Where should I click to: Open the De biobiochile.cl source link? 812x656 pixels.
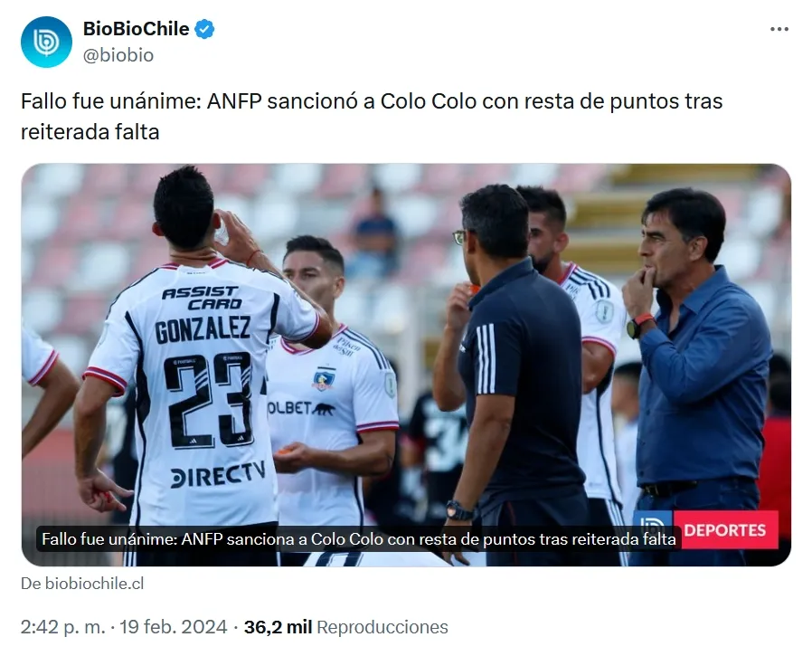[82, 584]
